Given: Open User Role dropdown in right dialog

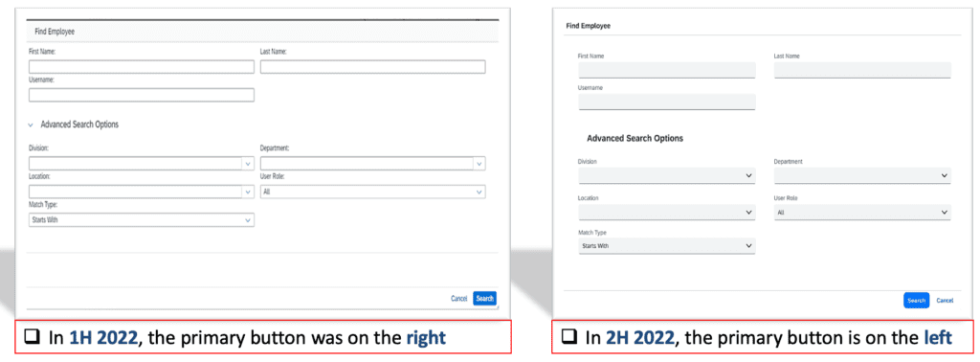Looking at the screenshot, I should point(862,213).
